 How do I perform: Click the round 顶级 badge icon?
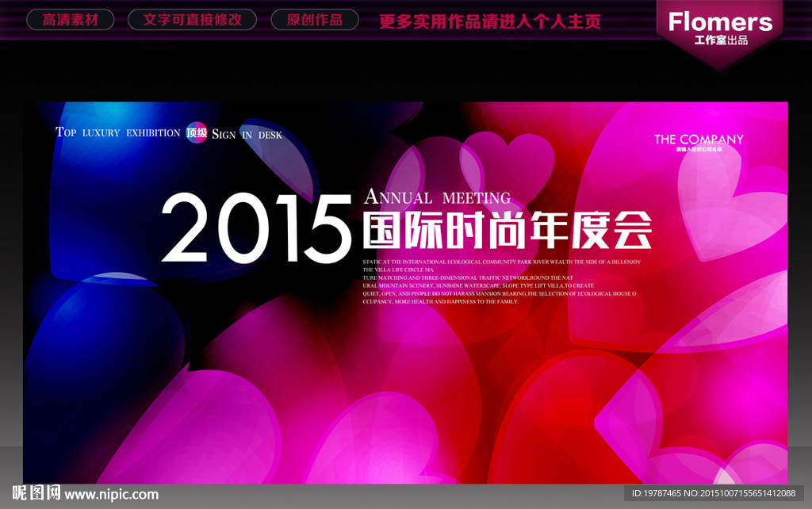pos(197,132)
